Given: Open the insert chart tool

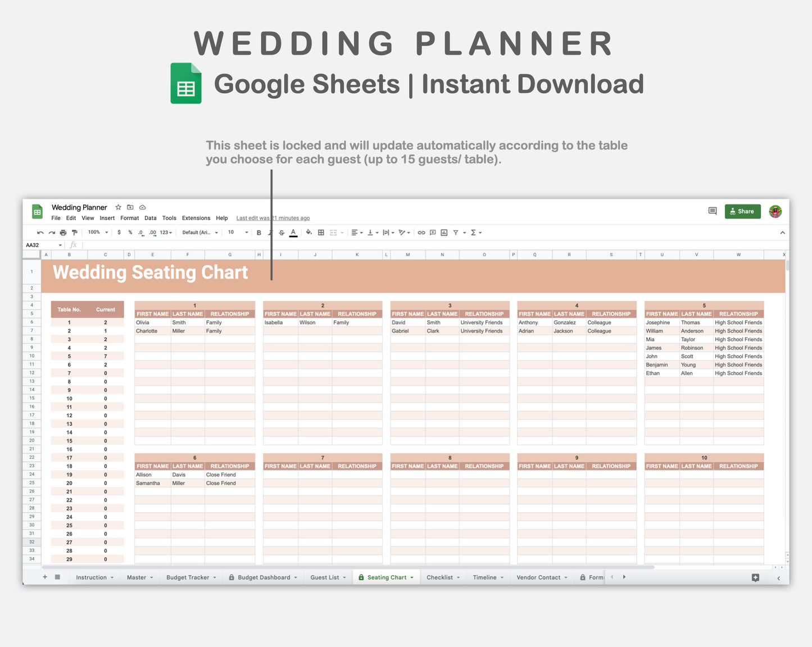Looking at the screenshot, I should [x=443, y=232].
